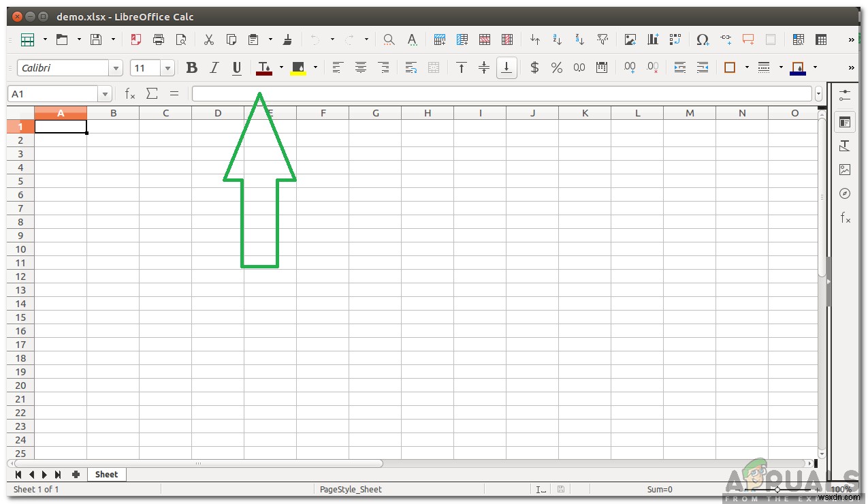Viewport: 868px width, 504px height.
Task: Open the Calibri font name dropdown
Action: click(116, 68)
